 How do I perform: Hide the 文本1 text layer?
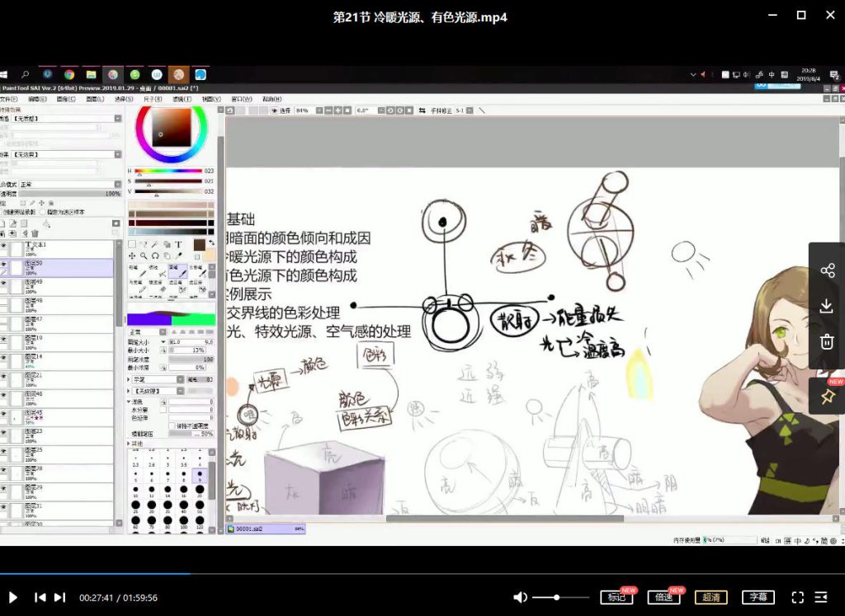2,244
